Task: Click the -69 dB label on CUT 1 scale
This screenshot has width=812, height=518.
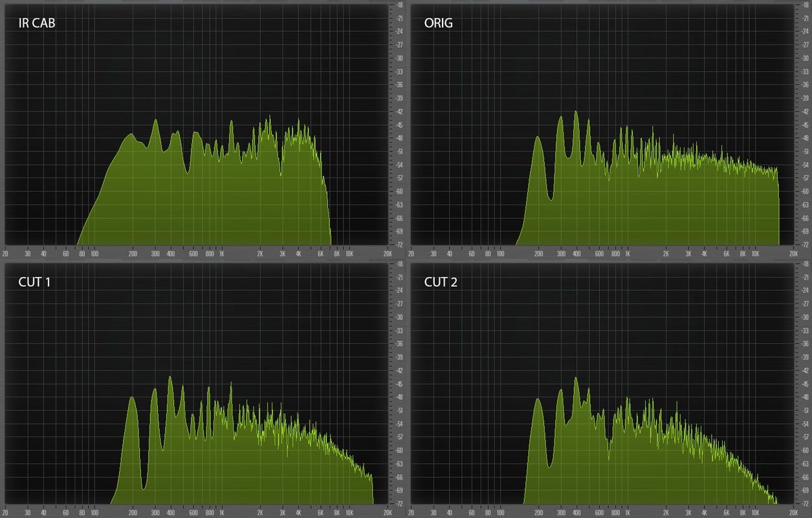Action: pyautogui.click(x=399, y=490)
